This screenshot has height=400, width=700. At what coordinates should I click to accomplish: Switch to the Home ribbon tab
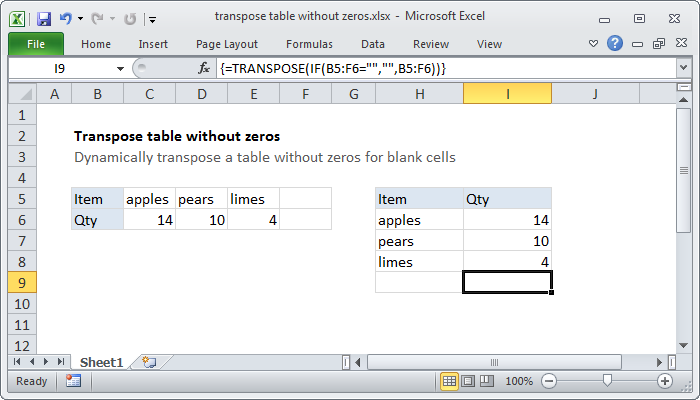pos(96,44)
